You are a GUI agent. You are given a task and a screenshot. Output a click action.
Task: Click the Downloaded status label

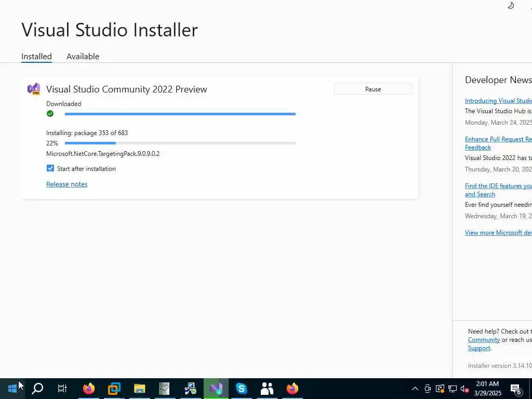click(x=64, y=104)
